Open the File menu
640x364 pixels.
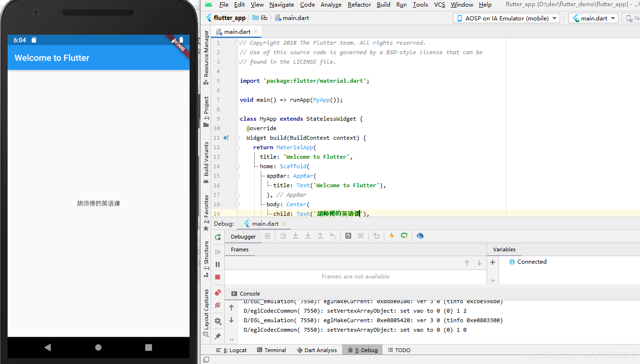[x=224, y=4]
